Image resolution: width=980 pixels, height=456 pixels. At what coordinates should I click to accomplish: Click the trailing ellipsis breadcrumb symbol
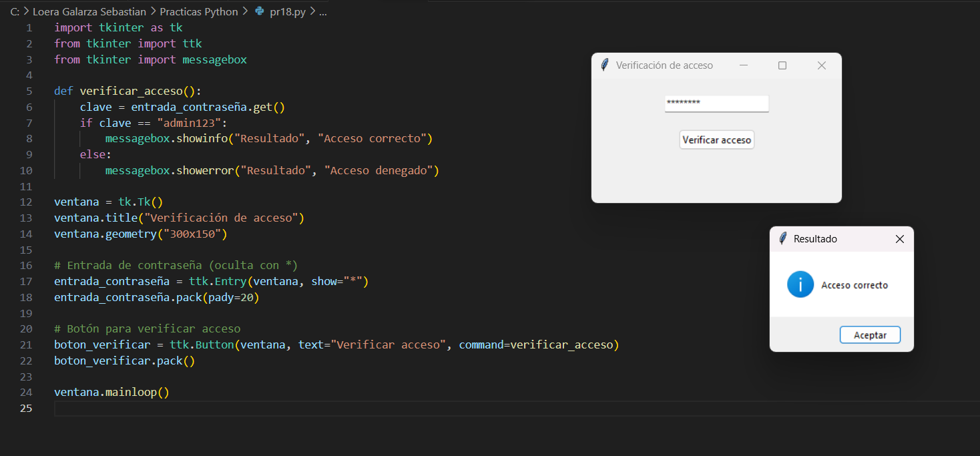[323, 12]
